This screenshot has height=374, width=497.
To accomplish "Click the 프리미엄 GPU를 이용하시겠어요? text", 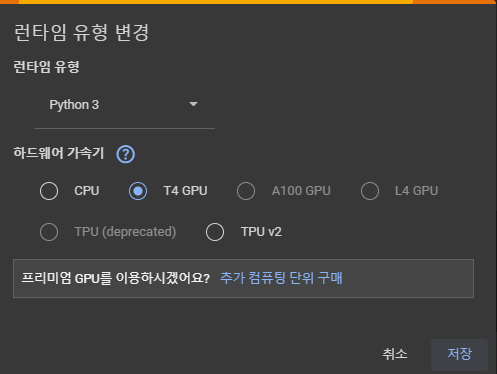I will pos(115,278).
